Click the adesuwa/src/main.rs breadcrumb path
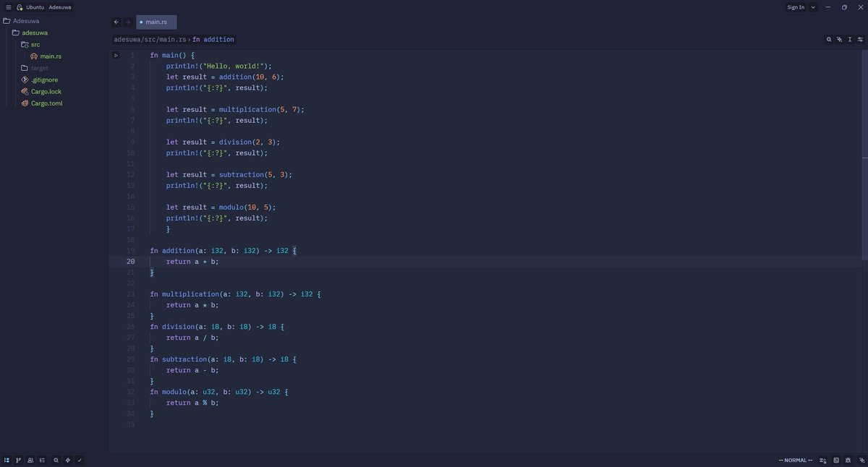868x467 pixels. pos(150,40)
